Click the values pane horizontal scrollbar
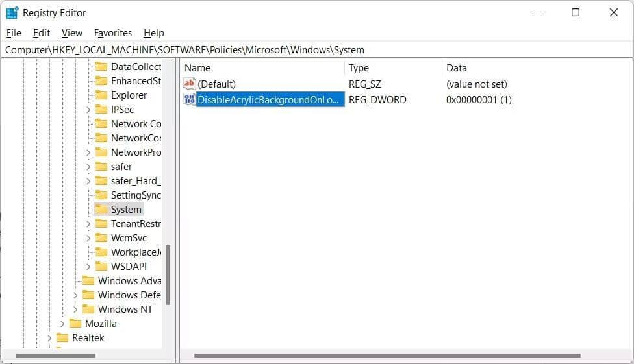Screen dimensions: 634x364 click(x=387, y=356)
